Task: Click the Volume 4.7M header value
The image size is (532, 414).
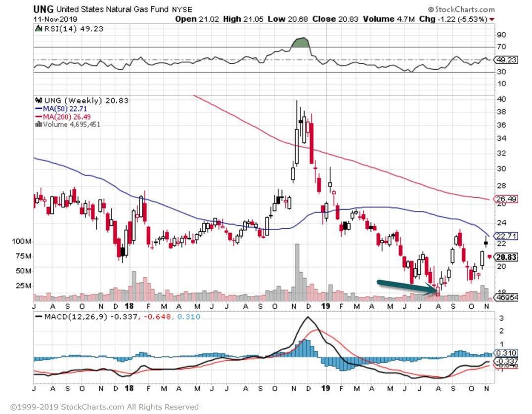Action: click(389, 19)
